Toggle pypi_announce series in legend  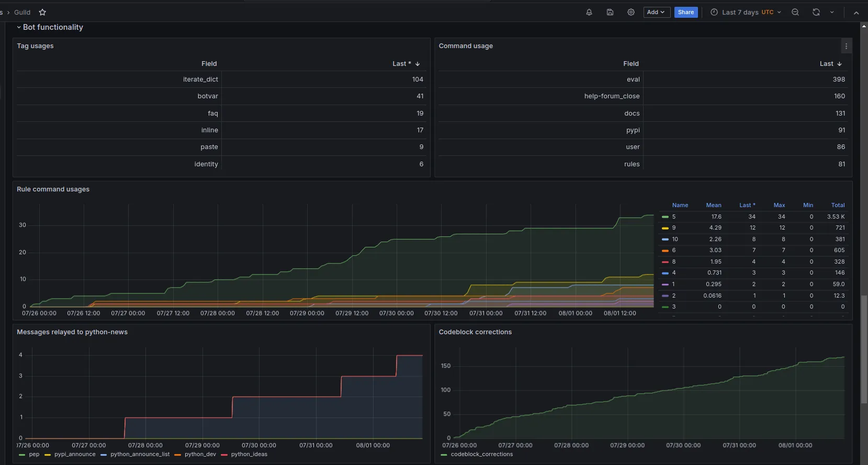(75, 455)
